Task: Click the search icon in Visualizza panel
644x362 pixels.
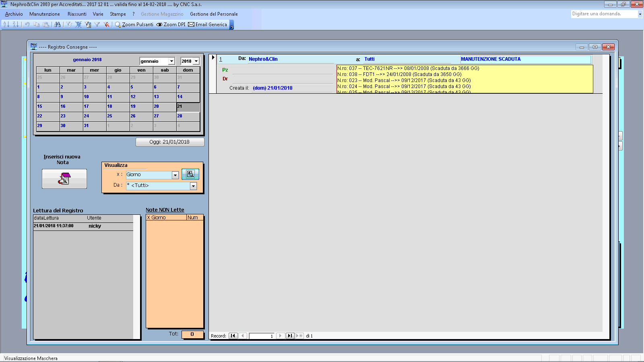Action: click(x=190, y=174)
